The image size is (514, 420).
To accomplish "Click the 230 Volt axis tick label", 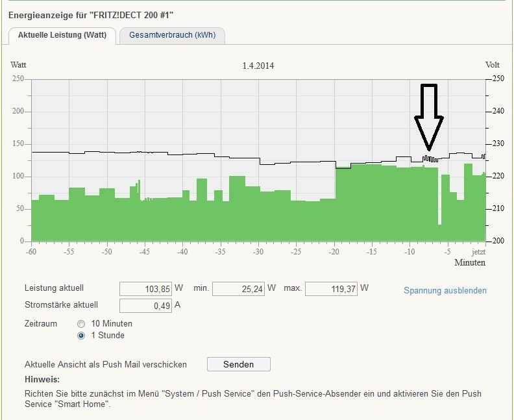I will (x=498, y=143).
